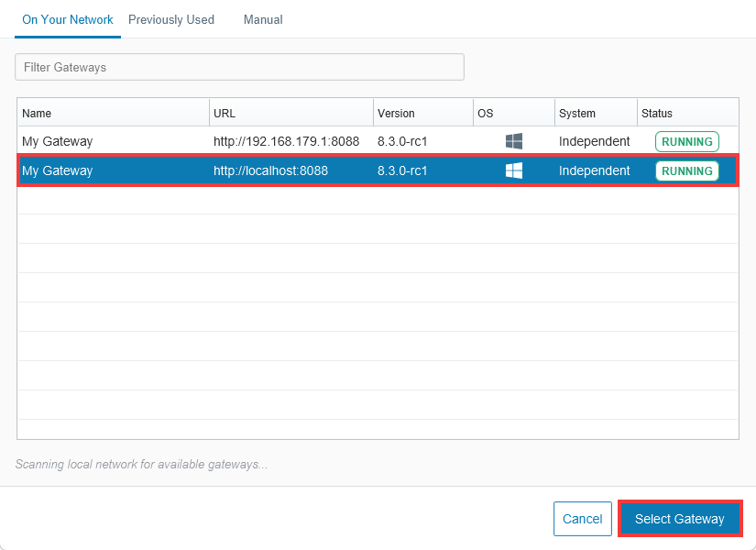
Task: Click My Gateway name in localhost row
Action: 58,170
